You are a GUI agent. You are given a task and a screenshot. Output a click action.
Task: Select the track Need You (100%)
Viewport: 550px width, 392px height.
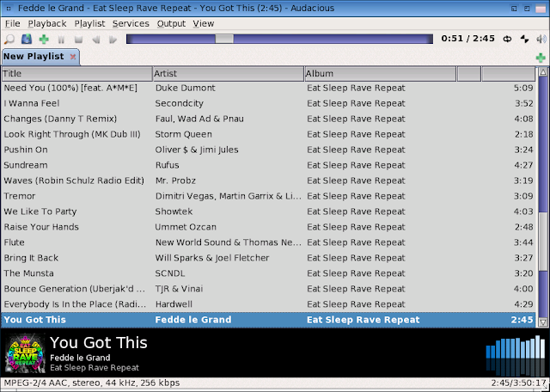(x=268, y=88)
